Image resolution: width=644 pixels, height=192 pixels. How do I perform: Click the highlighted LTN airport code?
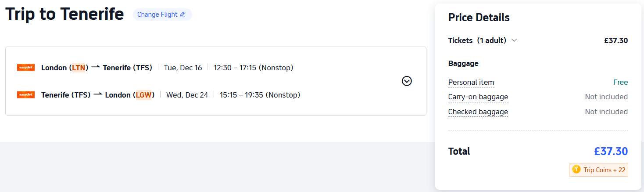tap(79, 68)
